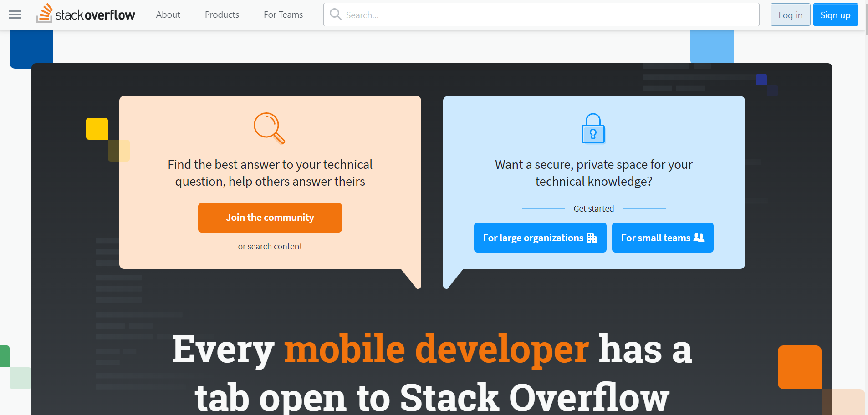Click the building icon in For large organizations button
This screenshot has width=868, height=415.
point(591,237)
